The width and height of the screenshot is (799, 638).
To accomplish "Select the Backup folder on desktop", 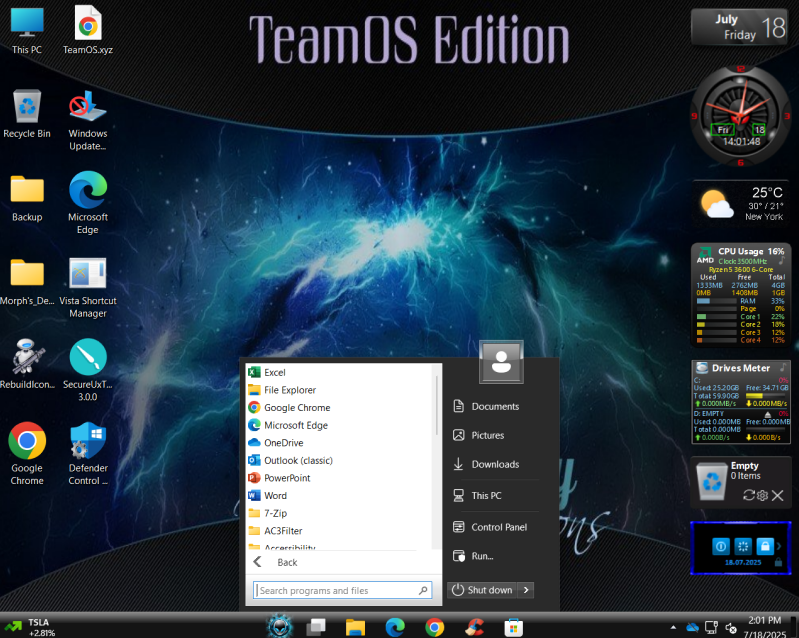I will click(x=27, y=198).
